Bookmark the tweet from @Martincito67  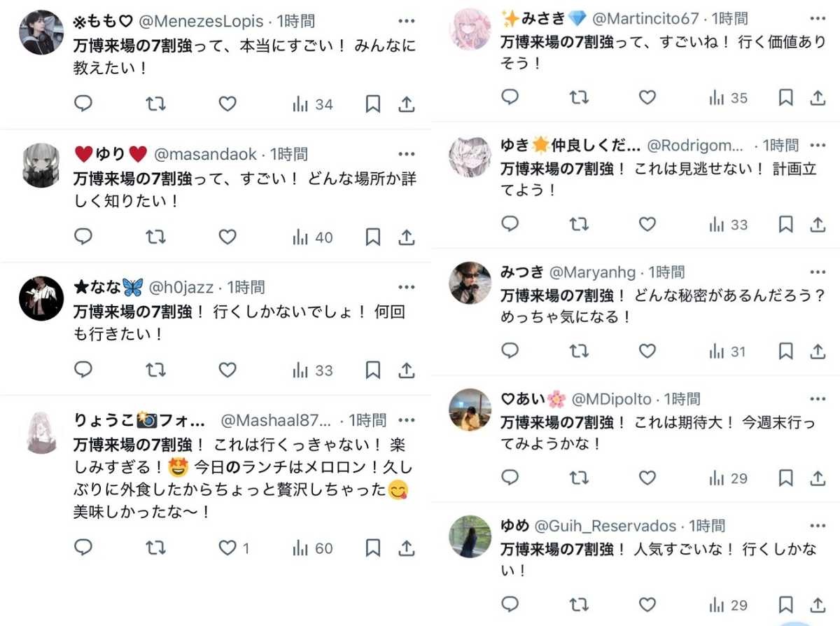[x=785, y=97]
